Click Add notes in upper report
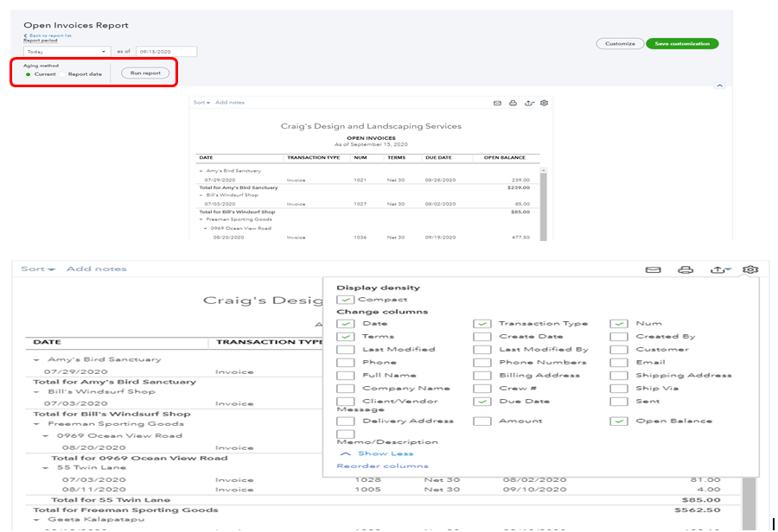The width and height of the screenshot is (778, 532). click(x=230, y=103)
